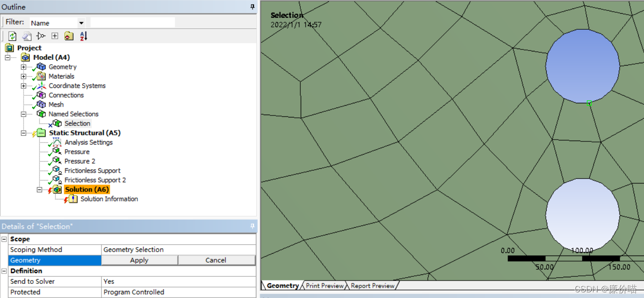
Task: Click the Materials node icon
Action: coord(41,76)
